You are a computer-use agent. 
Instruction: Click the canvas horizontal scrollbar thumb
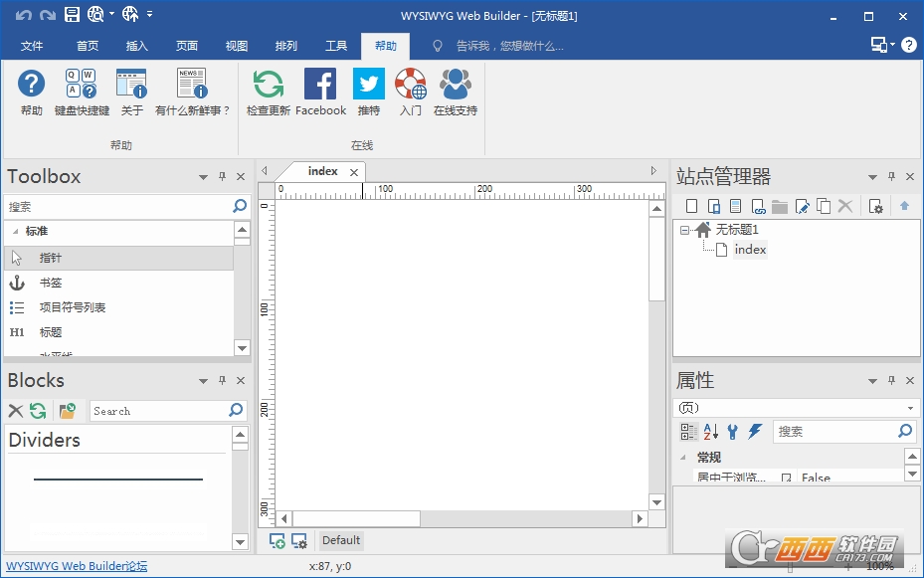click(356, 518)
